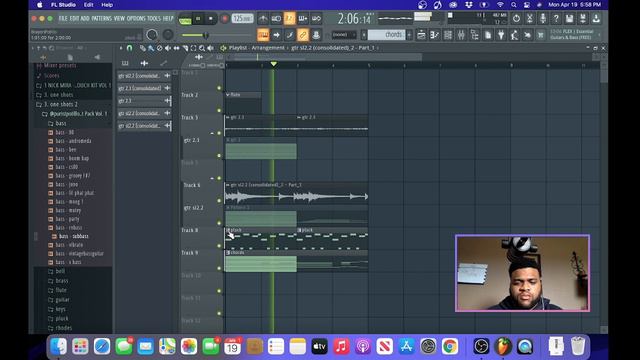Expand the '3. one shots' folder
This screenshot has width=640, height=360.
tap(58, 95)
